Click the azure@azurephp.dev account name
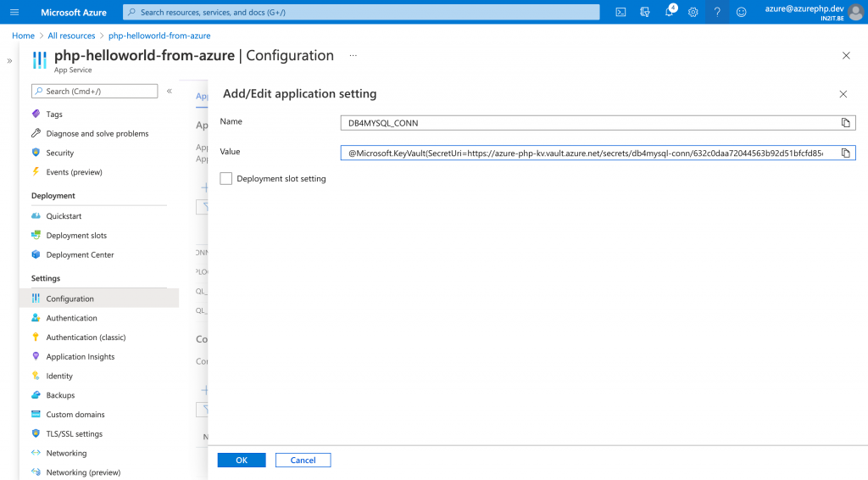The image size is (868, 480). (x=804, y=8)
